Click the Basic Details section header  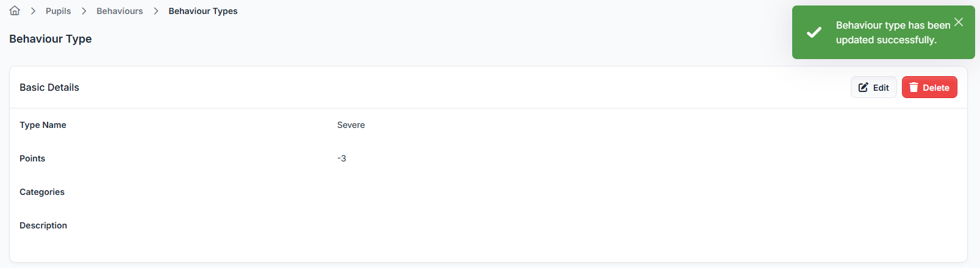(49, 88)
